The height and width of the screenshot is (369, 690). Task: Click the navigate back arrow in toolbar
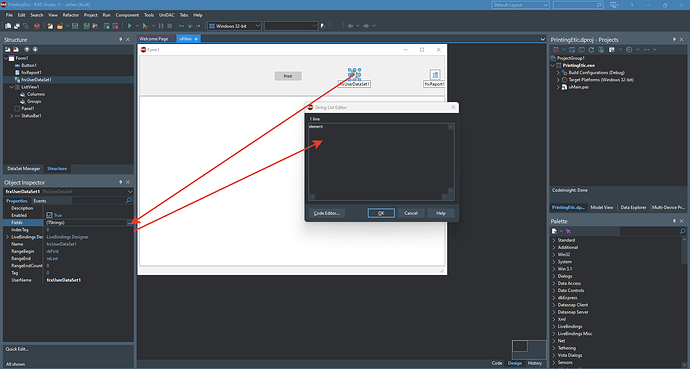[x=350, y=26]
